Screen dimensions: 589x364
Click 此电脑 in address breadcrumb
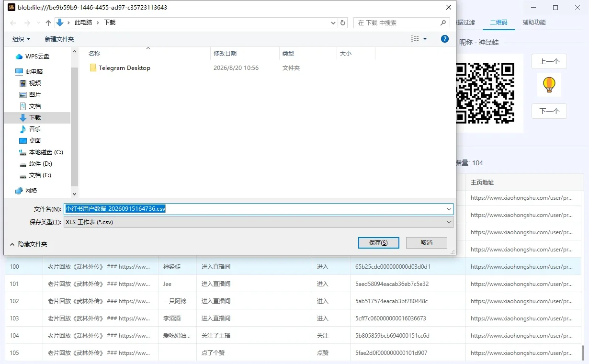tap(83, 23)
